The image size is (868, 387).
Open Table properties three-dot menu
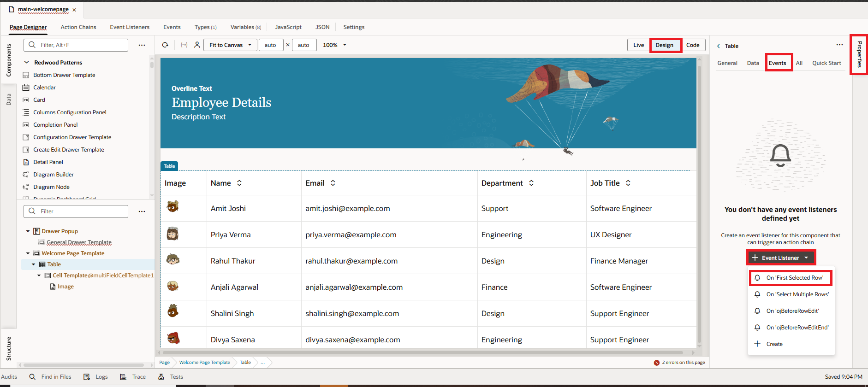point(839,45)
